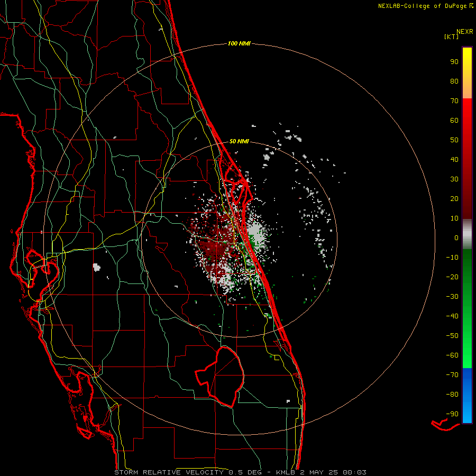Image resolution: width=476 pixels, height=476 pixels.
Task: Click the 90 value on velocity scale
Action: [x=454, y=62]
